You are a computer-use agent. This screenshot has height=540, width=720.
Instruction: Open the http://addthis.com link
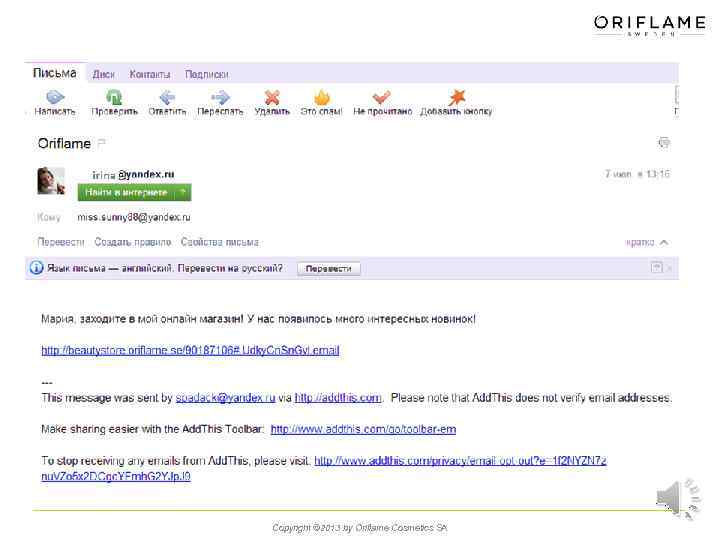pos(338,398)
